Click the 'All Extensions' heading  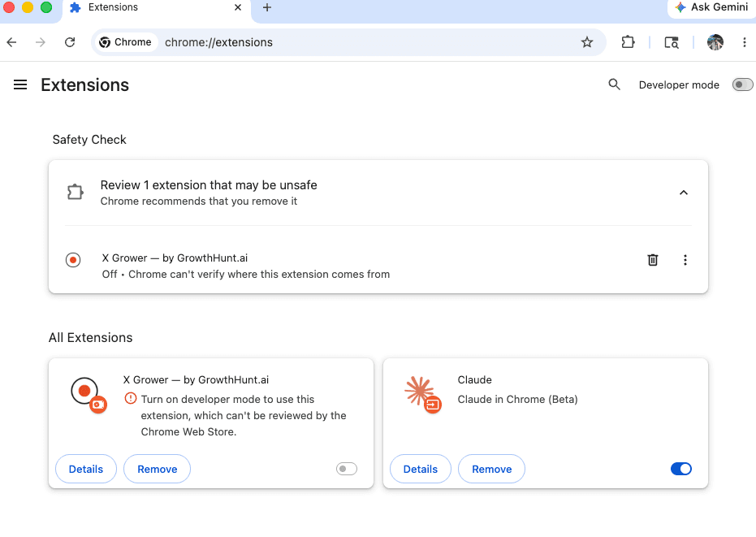click(x=91, y=338)
